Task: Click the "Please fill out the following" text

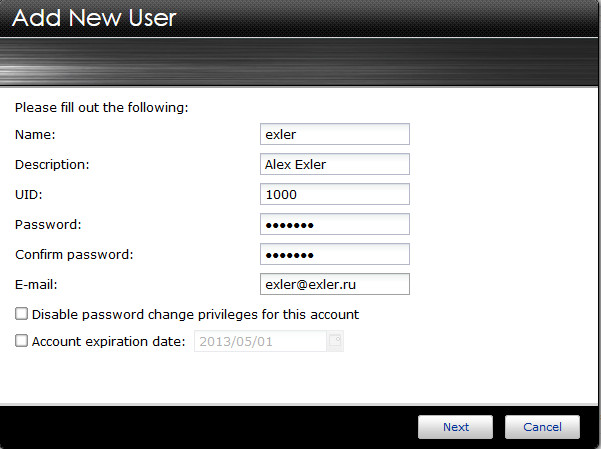Action: pos(102,106)
